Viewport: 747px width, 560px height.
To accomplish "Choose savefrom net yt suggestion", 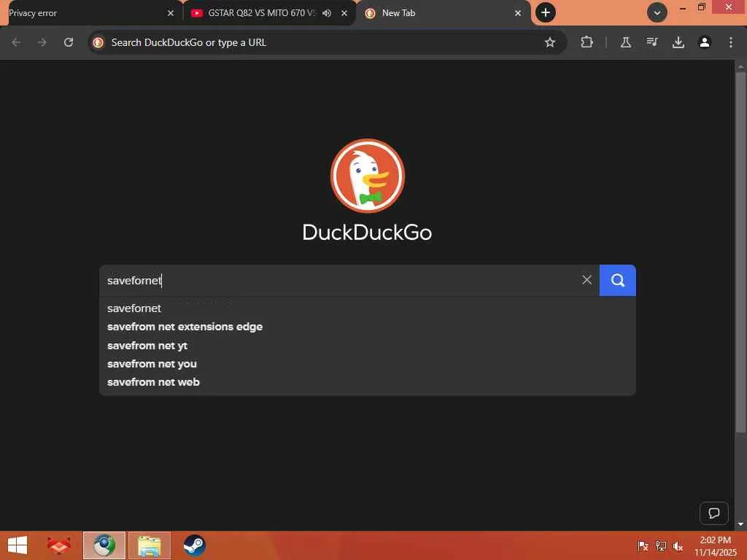I will click(x=368, y=345).
